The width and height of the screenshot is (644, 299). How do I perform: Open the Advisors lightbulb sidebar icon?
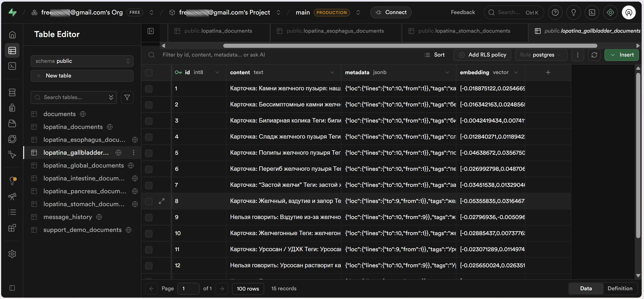click(12, 180)
